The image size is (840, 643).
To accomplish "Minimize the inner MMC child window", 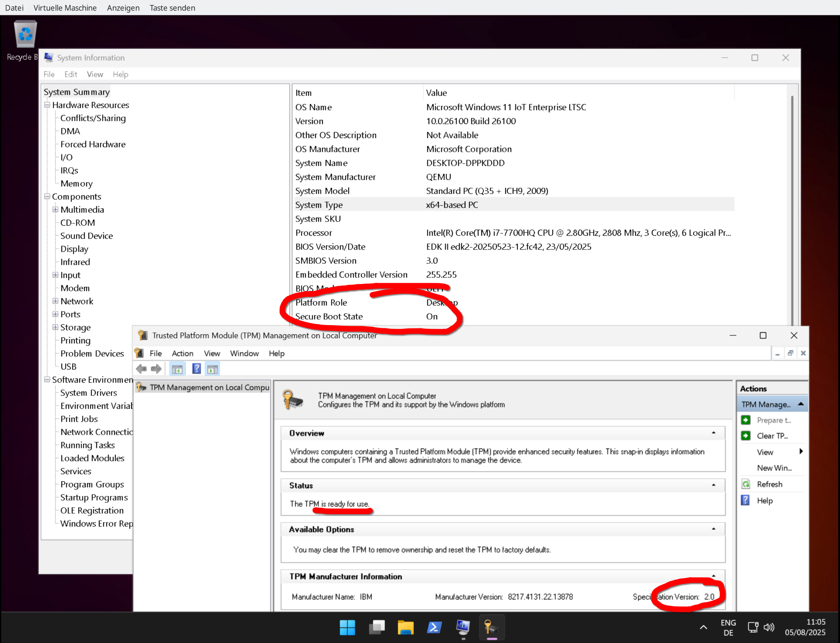I will pyautogui.click(x=777, y=353).
